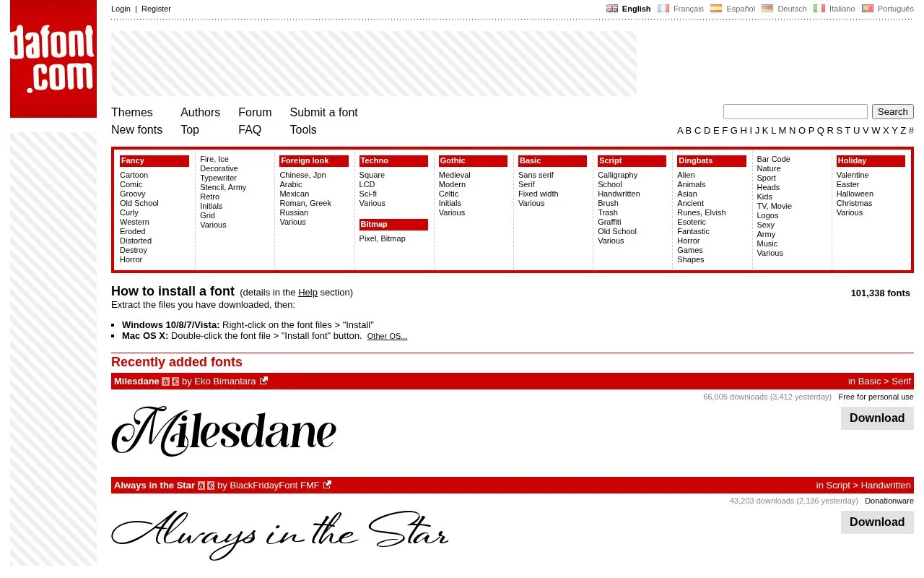The width and height of the screenshot is (924, 578).
Task: Open the Fire, Ice category
Action: coord(214,159)
